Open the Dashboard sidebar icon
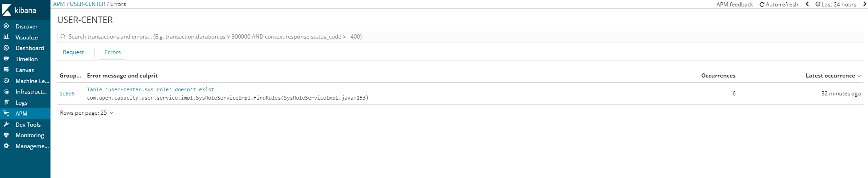The width and height of the screenshot is (868, 178). point(6,48)
